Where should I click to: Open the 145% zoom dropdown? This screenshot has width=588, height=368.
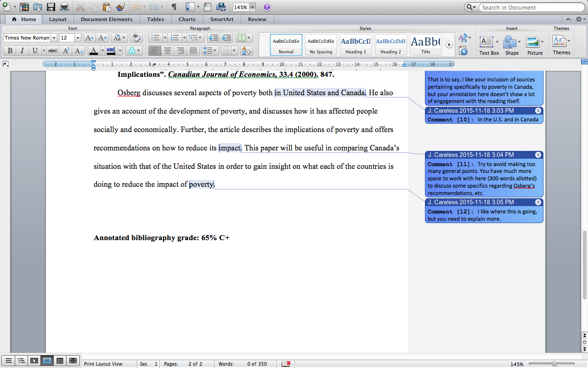pos(252,7)
